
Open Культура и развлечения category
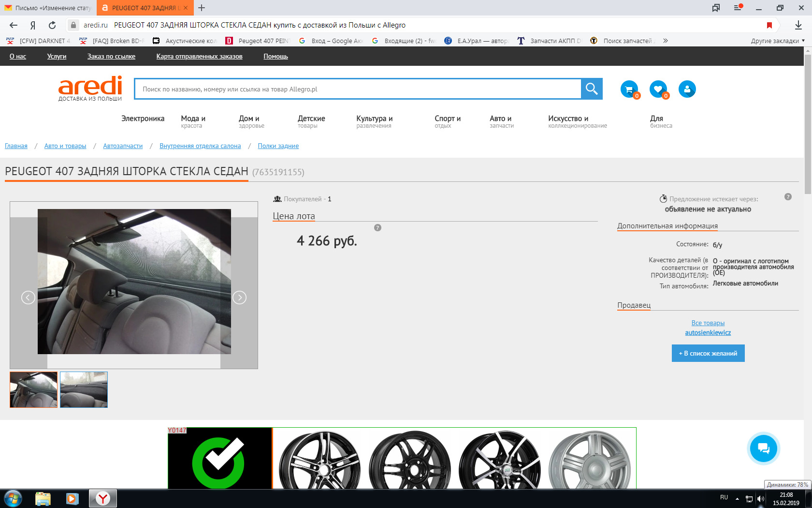pos(375,121)
